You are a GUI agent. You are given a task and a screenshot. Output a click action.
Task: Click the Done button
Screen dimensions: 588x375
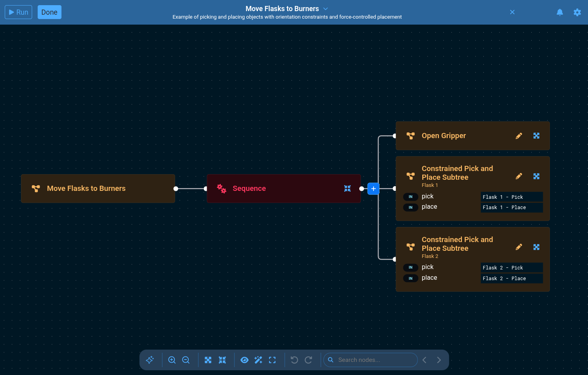click(x=50, y=12)
